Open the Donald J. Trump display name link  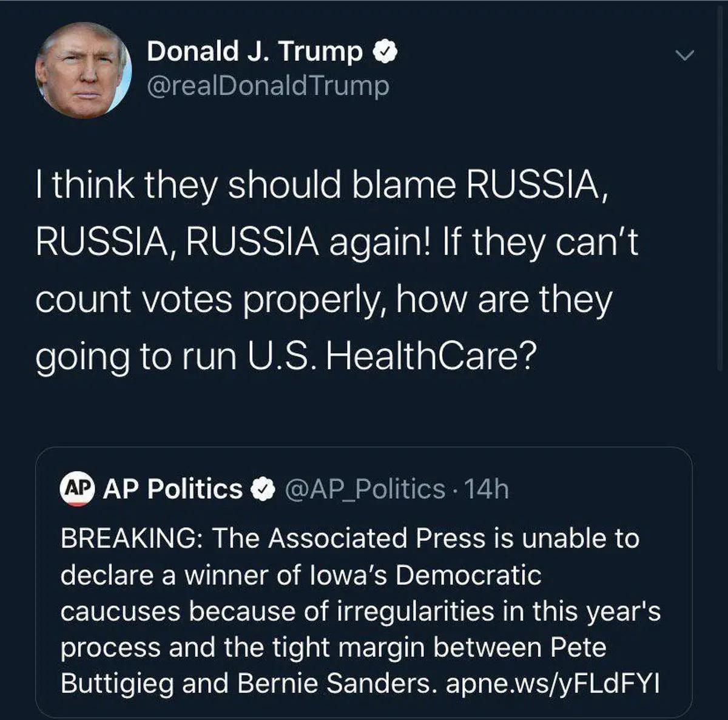(254, 52)
